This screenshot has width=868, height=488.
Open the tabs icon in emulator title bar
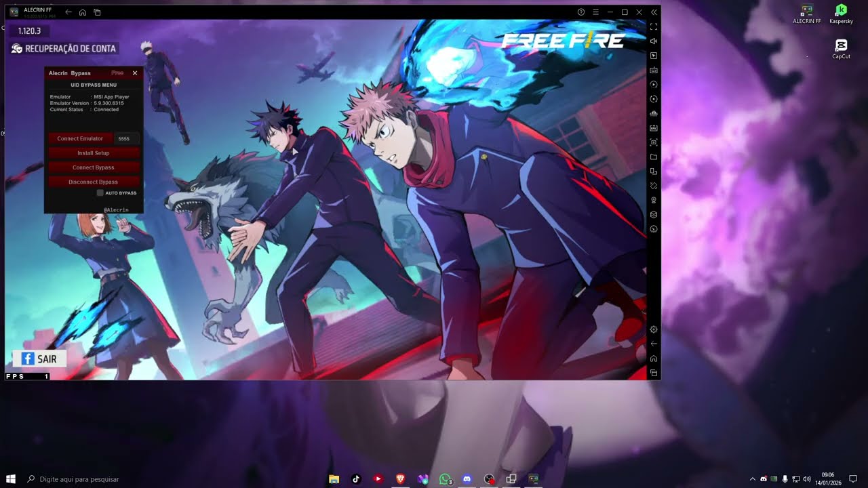(98, 12)
